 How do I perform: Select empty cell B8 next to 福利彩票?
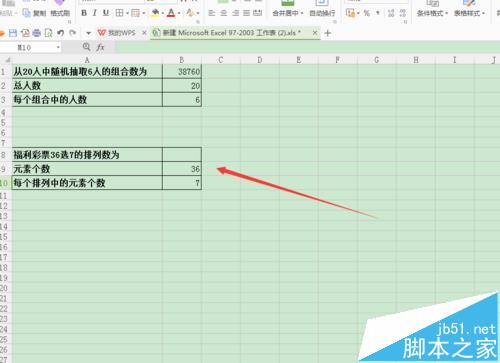(182, 155)
